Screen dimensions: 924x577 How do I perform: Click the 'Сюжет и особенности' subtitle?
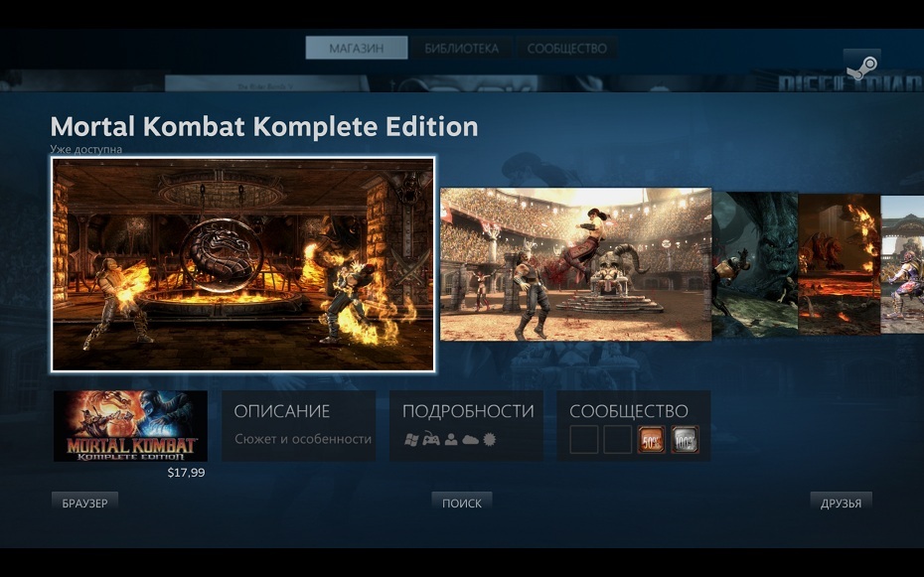pos(303,439)
